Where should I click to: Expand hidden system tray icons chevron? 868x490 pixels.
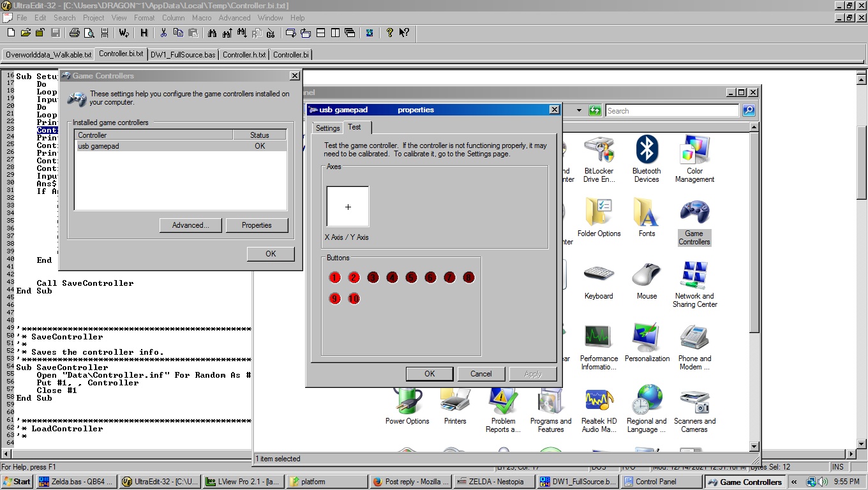pyautogui.click(x=795, y=482)
